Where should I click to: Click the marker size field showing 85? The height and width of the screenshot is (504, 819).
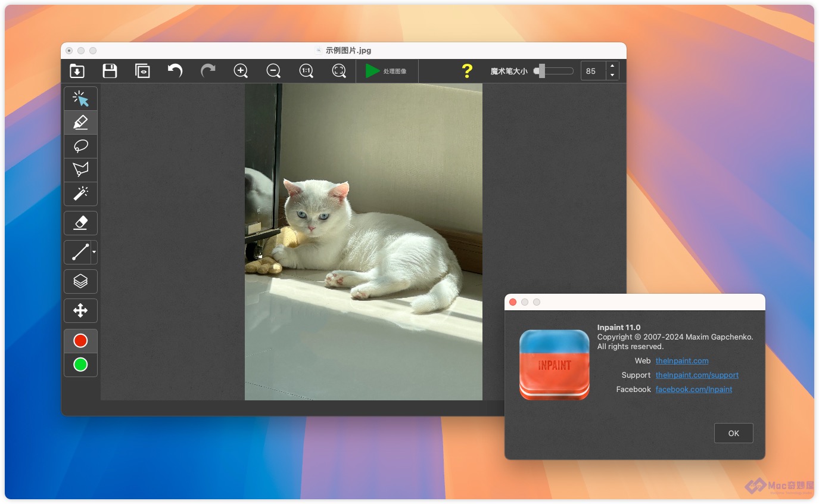click(x=593, y=71)
